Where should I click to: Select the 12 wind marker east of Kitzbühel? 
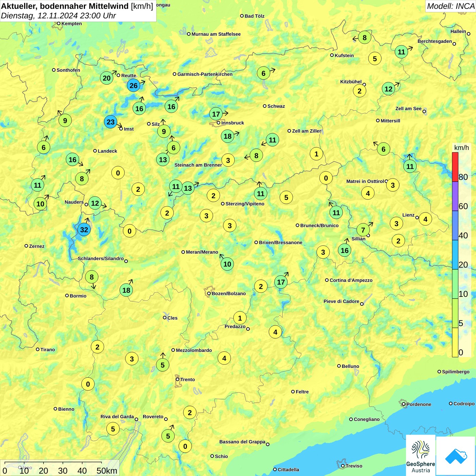[x=388, y=89]
